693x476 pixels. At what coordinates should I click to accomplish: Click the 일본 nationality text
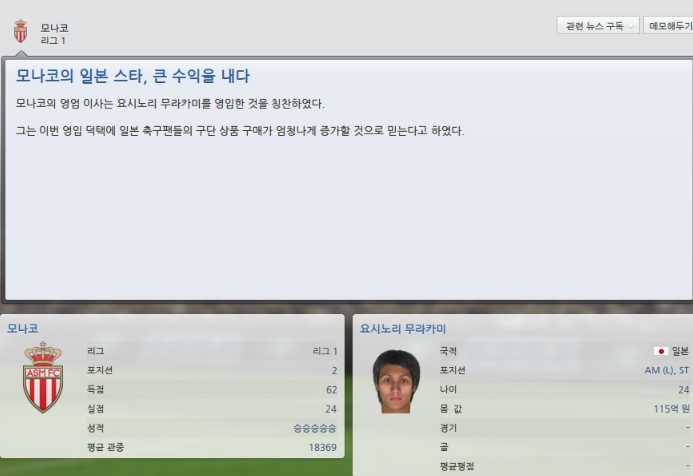pyautogui.click(x=680, y=351)
